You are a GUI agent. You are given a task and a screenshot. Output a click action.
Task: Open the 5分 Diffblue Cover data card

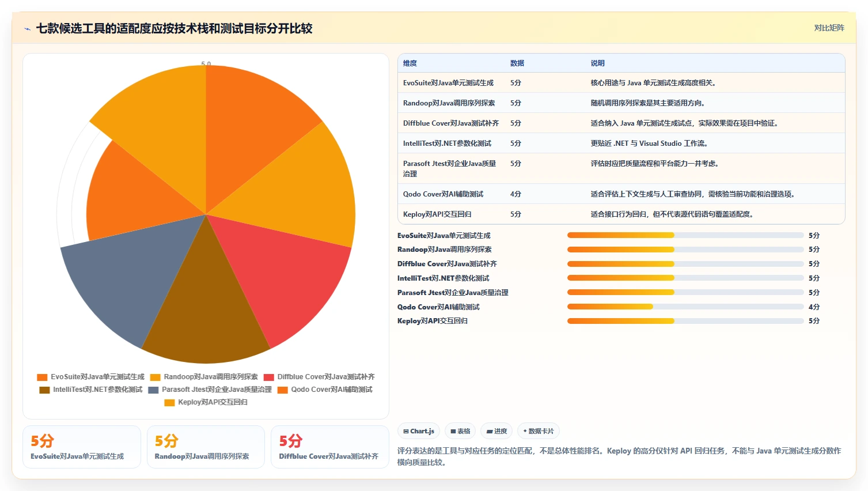pos(330,447)
